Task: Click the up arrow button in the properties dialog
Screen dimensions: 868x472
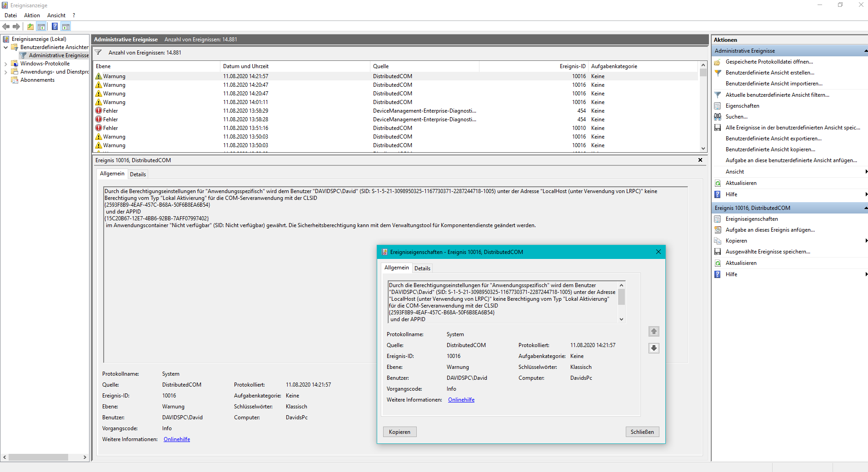Action: 653,331
